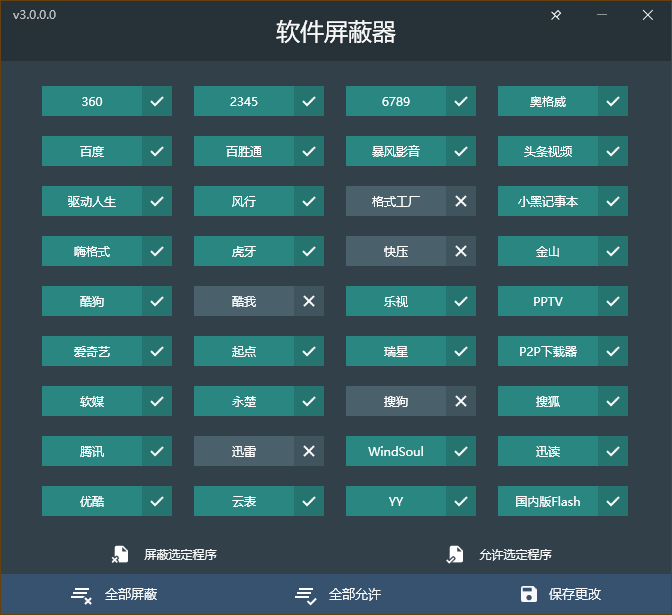The image size is (672, 615).
Task: Toggle the checkmark next to 国内版Flash
Action: click(613, 501)
